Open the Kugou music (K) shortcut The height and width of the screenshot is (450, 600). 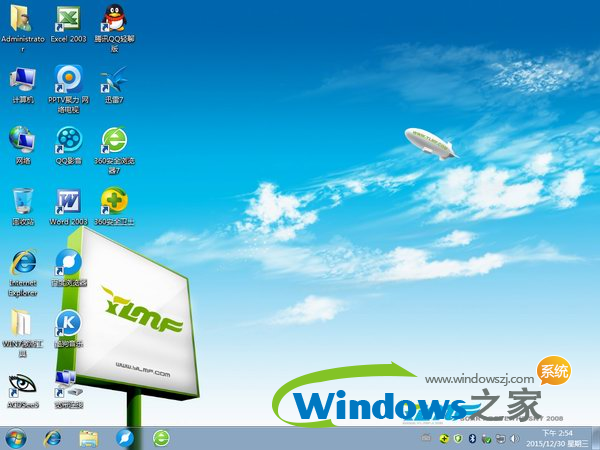point(68,323)
